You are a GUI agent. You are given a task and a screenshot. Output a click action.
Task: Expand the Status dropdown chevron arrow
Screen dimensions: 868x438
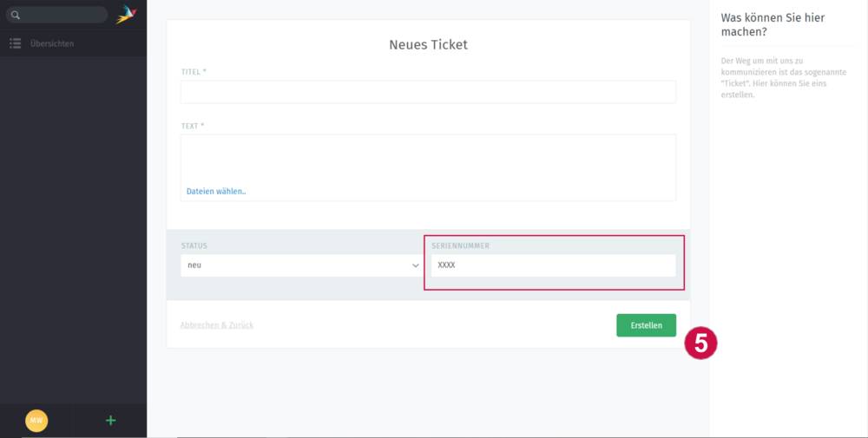[x=415, y=265]
